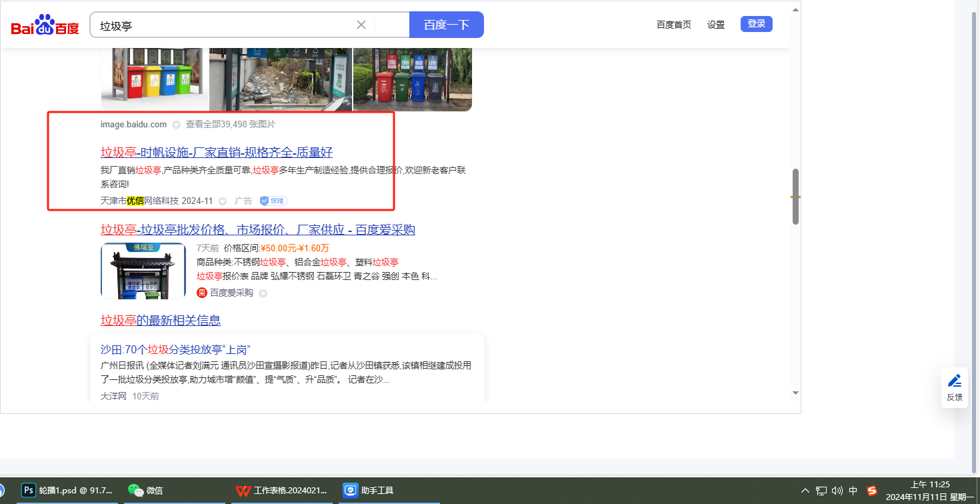Toggle the volume speaker tray icon
The width and height of the screenshot is (980, 504).
837,491
